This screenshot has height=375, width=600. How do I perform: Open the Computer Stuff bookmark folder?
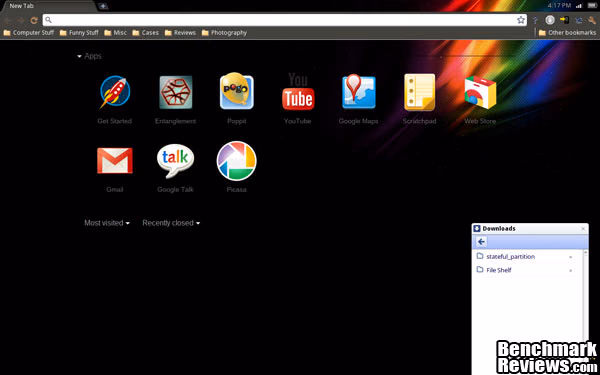coord(29,33)
